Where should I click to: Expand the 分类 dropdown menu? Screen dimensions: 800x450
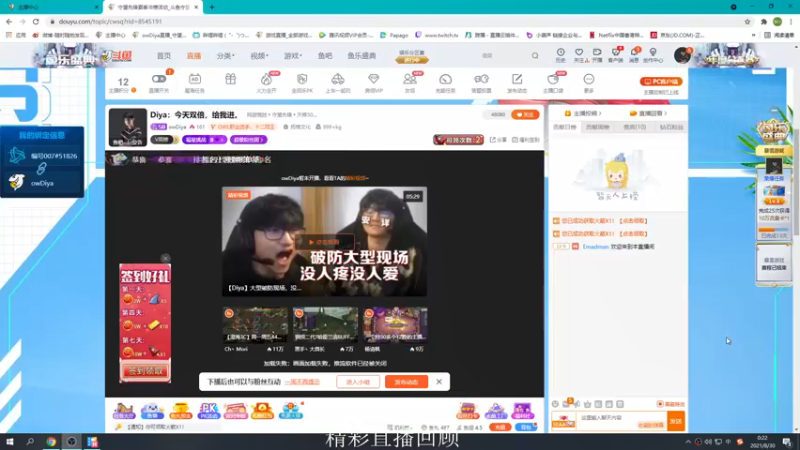225,56
